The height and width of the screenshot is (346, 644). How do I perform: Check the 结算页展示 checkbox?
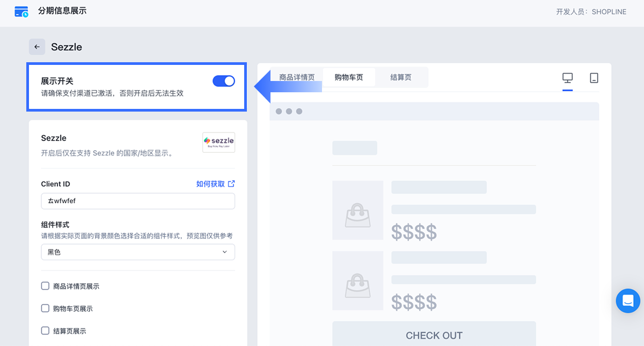45,331
